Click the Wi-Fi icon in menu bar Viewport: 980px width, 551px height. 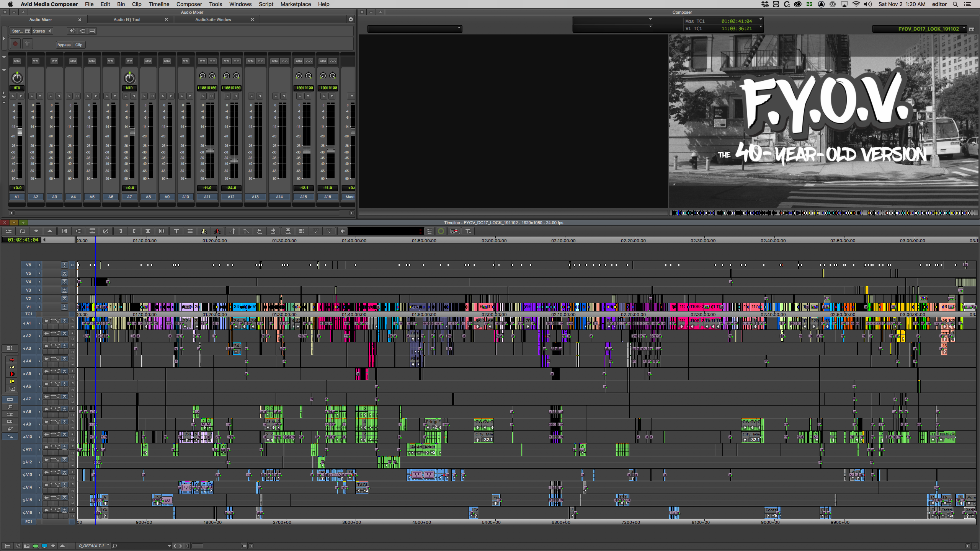[x=856, y=4]
